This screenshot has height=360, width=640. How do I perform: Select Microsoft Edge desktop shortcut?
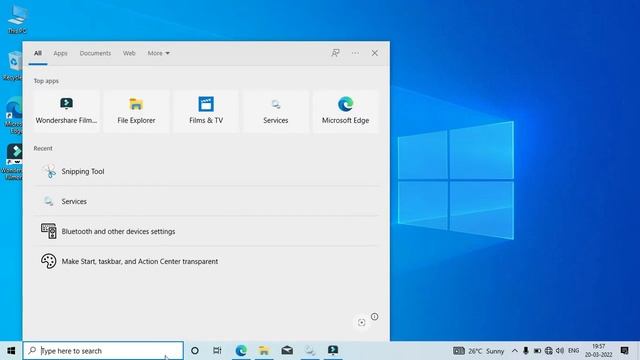(x=13, y=116)
